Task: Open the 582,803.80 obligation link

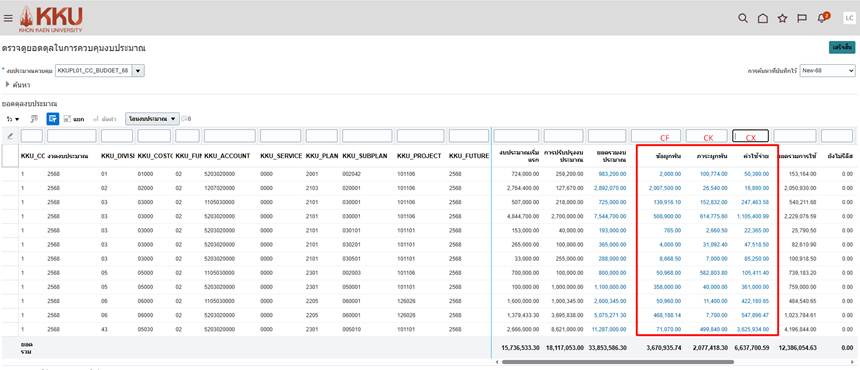Action: tap(713, 273)
